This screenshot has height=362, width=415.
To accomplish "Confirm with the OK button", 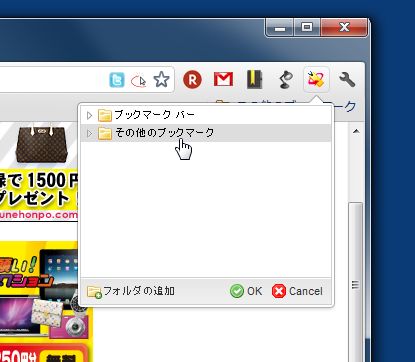I will (246, 291).
